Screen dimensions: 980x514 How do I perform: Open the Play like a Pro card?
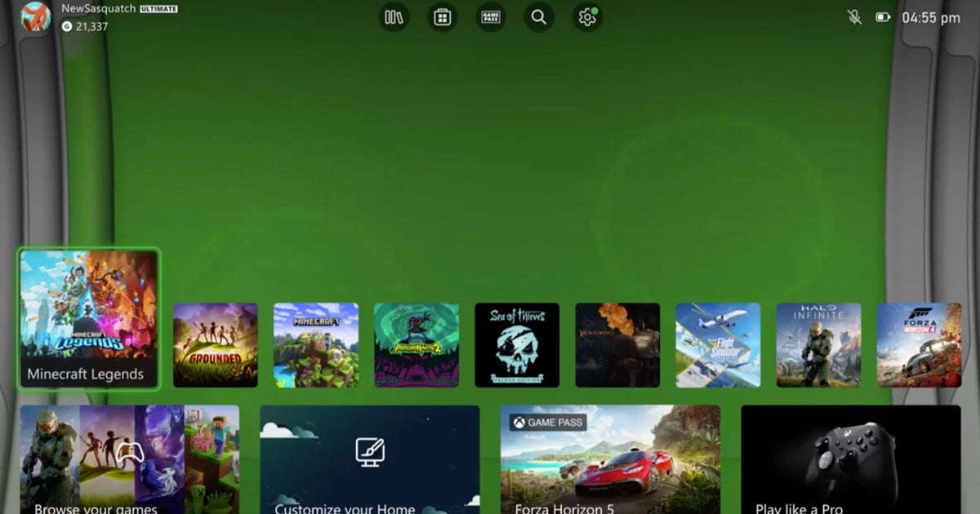tap(850, 459)
